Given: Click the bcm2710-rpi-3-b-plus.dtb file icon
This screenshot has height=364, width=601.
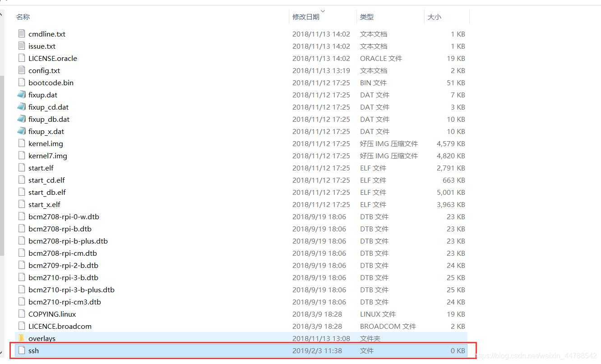Looking at the screenshot, I should tap(22, 289).
